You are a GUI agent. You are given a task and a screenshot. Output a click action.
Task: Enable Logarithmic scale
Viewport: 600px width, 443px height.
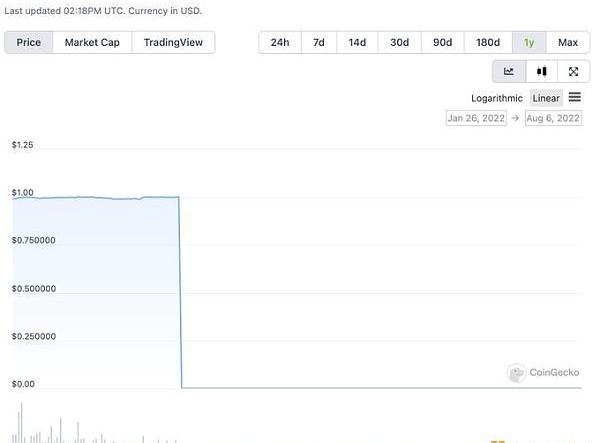[x=497, y=98]
